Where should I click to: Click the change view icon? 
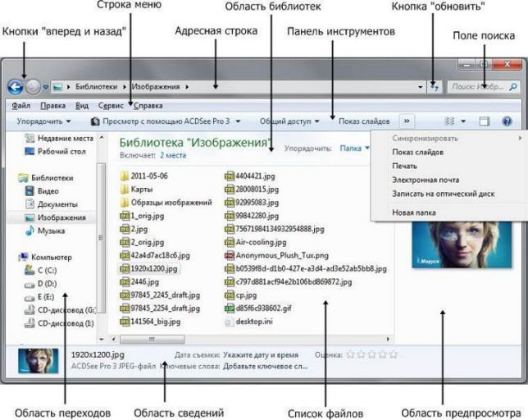pos(449,121)
